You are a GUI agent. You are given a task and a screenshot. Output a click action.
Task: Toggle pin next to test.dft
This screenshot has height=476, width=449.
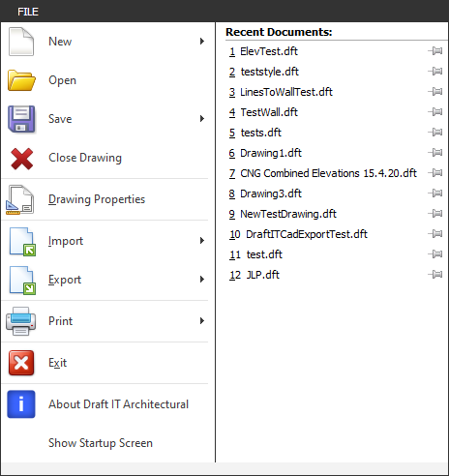(x=435, y=254)
